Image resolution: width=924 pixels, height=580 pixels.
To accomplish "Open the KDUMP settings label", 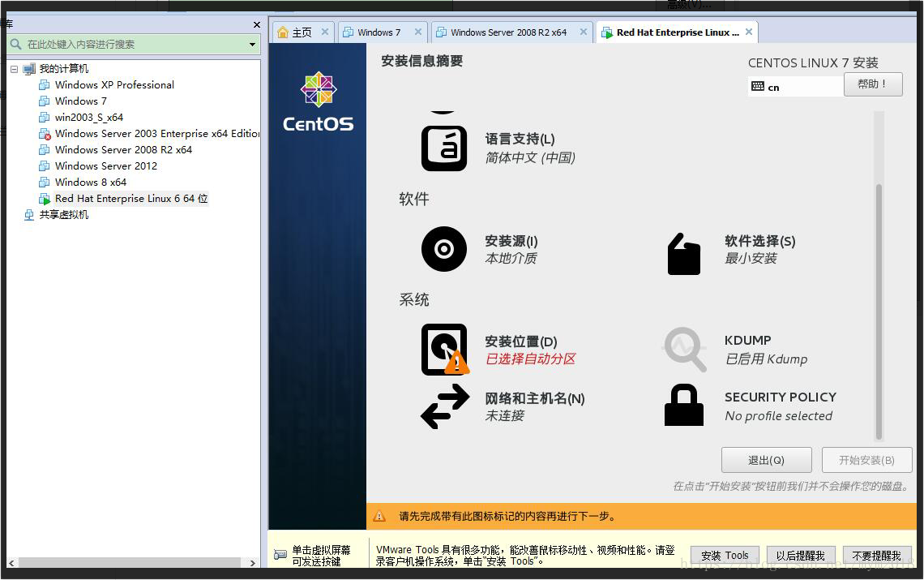I will pyautogui.click(x=748, y=341).
